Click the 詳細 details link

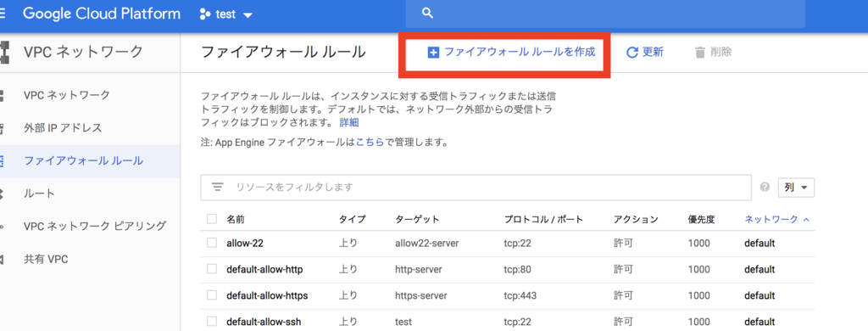tap(348, 122)
